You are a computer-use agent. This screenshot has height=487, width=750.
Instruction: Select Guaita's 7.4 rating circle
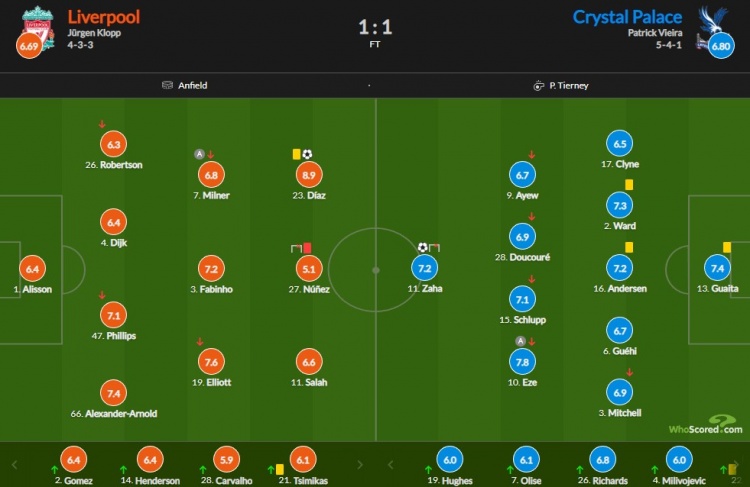717,268
